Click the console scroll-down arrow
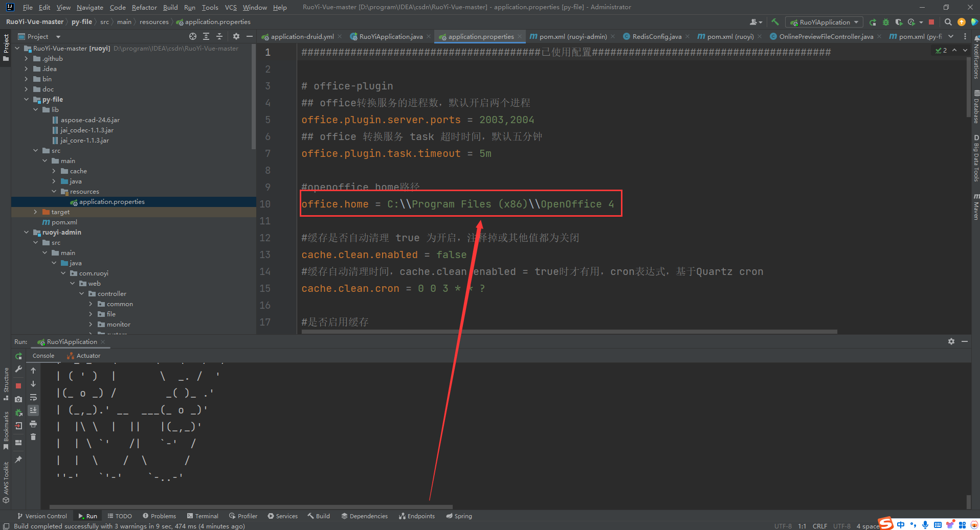Screen dimensions: 980x530 click(x=33, y=384)
